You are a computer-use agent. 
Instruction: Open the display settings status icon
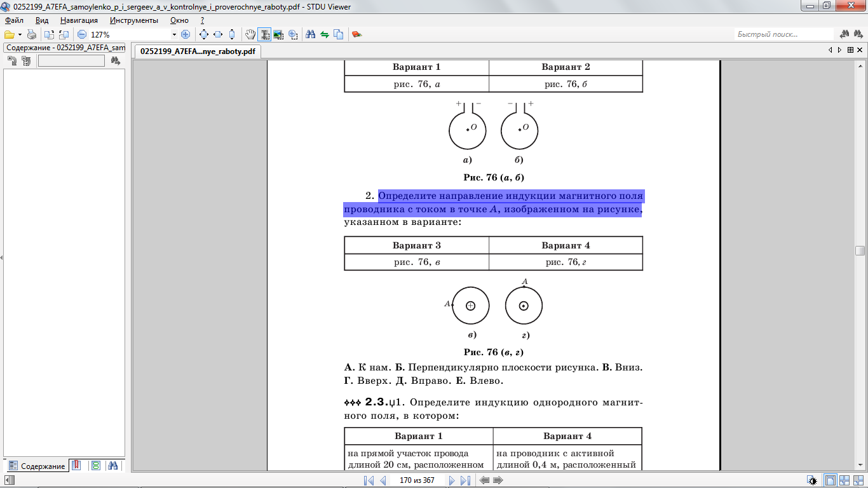click(x=812, y=480)
